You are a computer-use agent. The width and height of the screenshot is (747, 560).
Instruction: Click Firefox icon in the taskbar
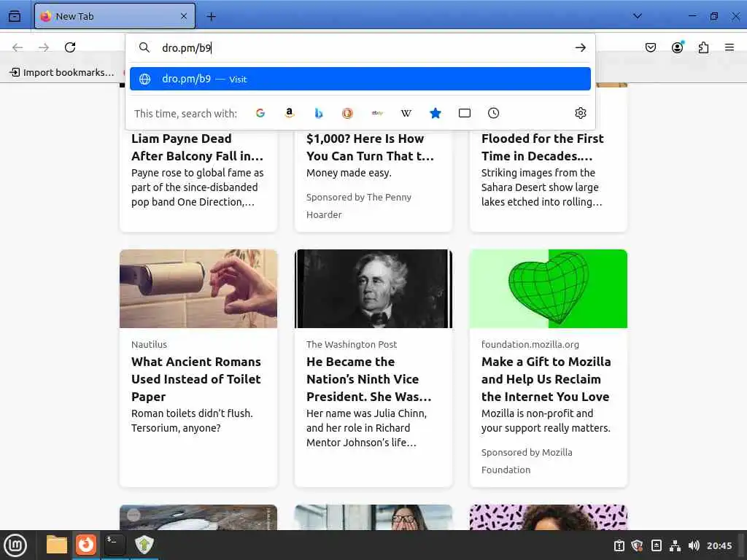[86, 545]
